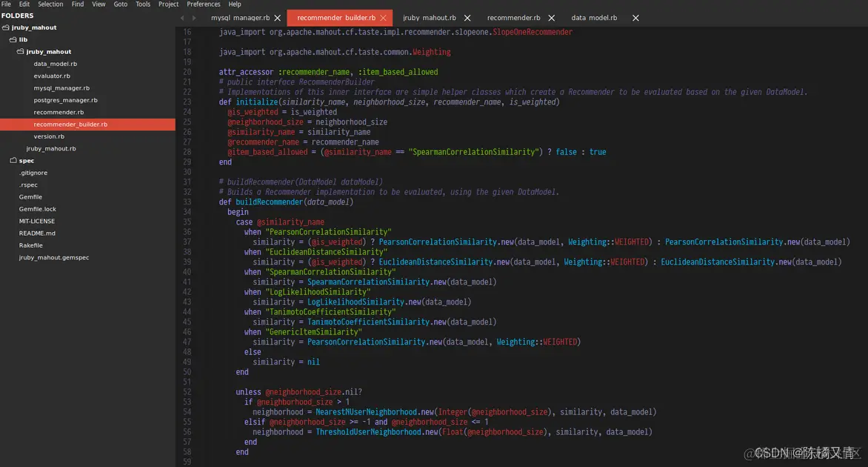Click 'Weighting' on line 18

(431, 52)
